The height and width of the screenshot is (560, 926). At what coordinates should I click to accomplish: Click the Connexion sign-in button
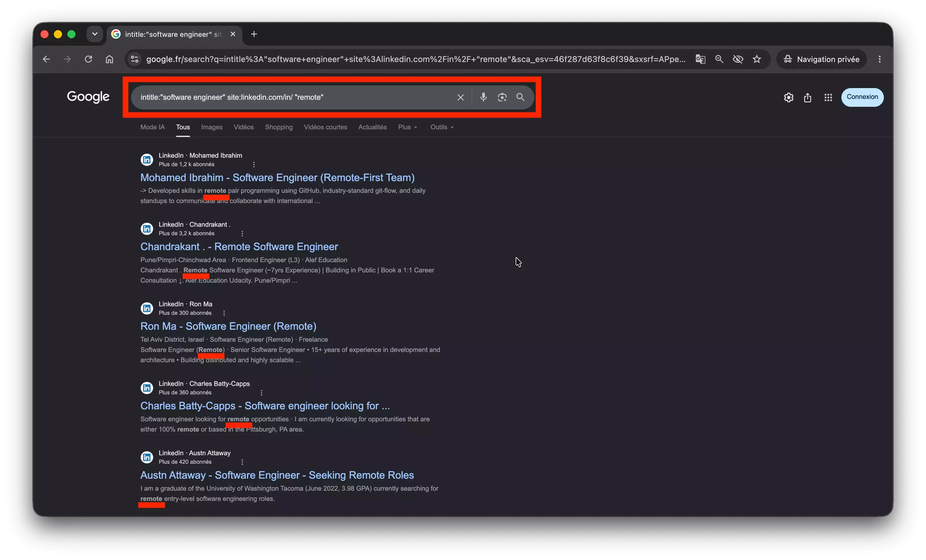(862, 97)
